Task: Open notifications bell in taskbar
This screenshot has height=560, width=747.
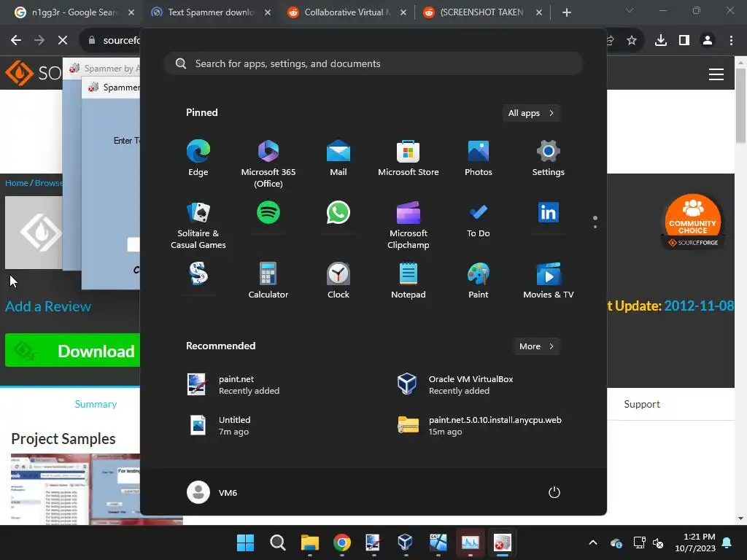Action: 727,542
